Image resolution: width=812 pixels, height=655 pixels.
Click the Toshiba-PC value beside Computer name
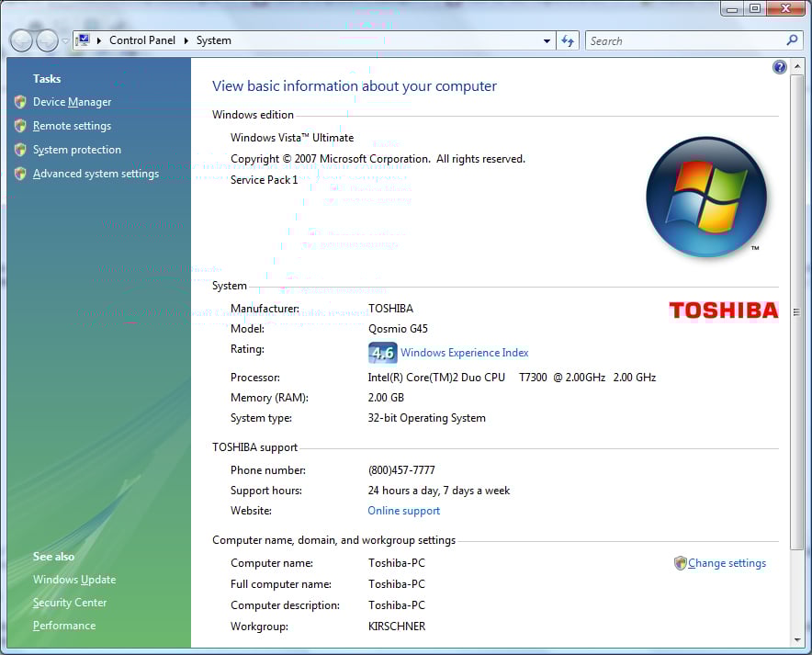(x=397, y=563)
